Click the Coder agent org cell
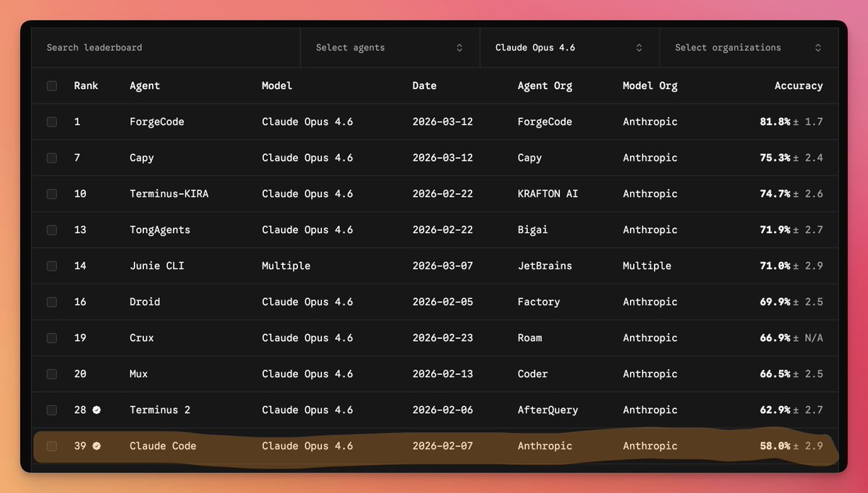Screen dimensions: 868x493 [532, 374]
